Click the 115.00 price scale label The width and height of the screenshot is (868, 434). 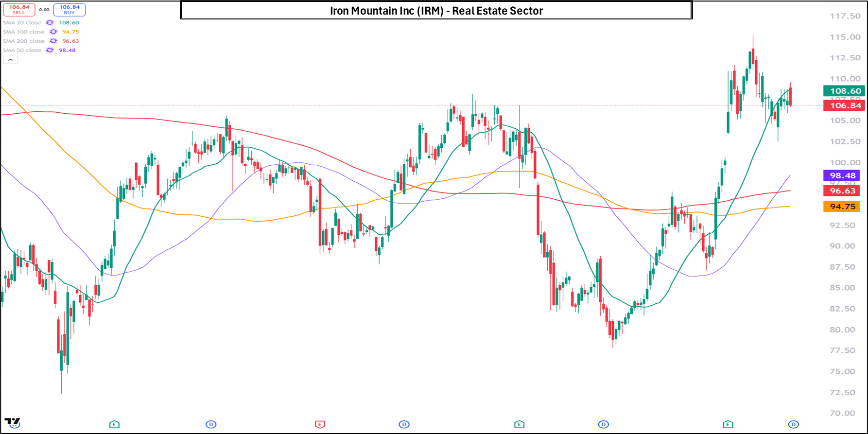tap(845, 37)
